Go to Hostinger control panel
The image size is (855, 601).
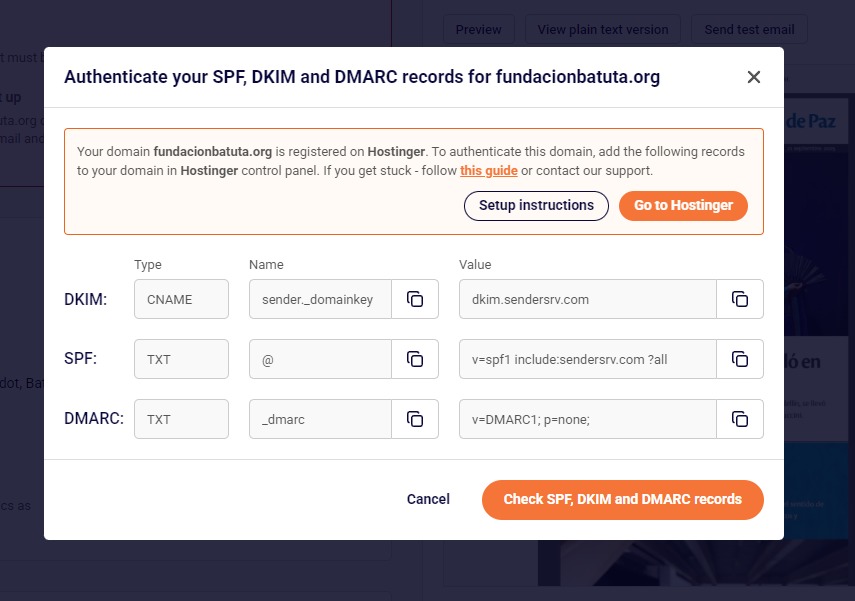tap(683, 205)
